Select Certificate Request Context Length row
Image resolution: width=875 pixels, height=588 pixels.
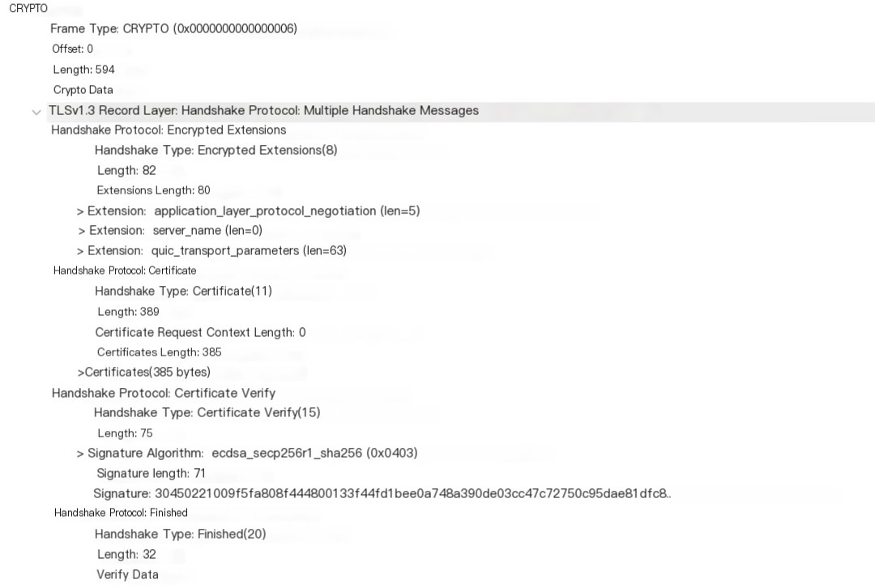pos(200,333)
